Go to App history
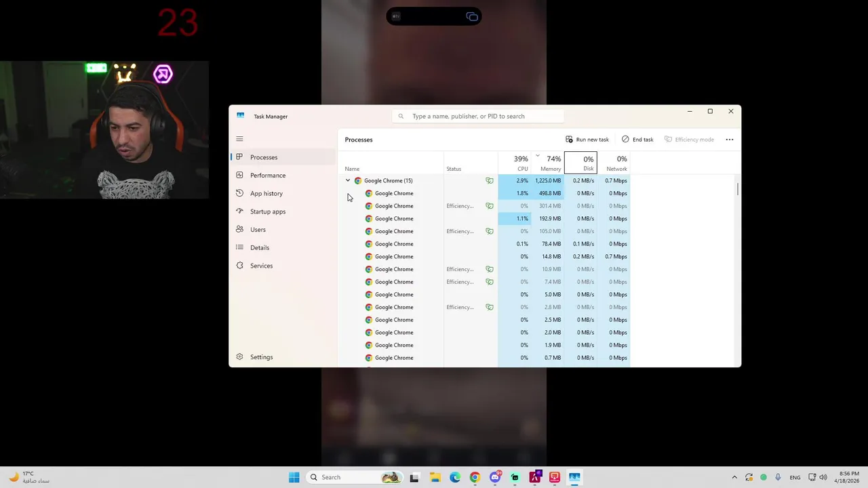 pos(282,193)
